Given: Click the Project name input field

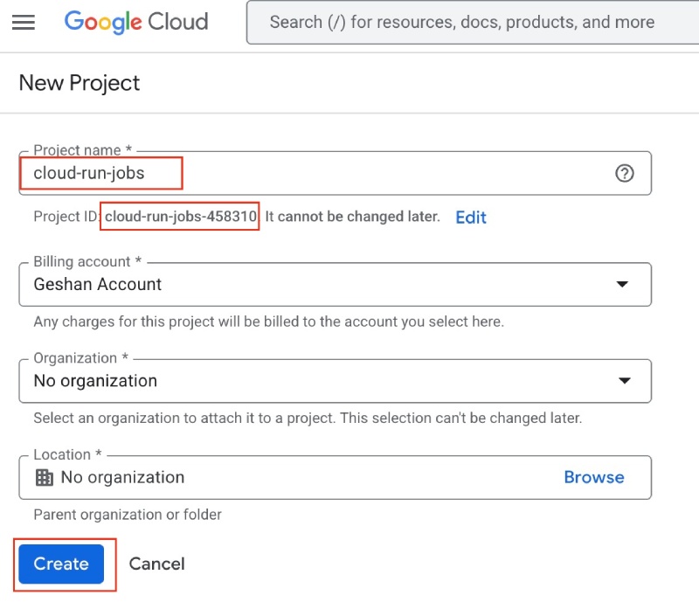Looking at the screenshot, I should click(262, 173).
